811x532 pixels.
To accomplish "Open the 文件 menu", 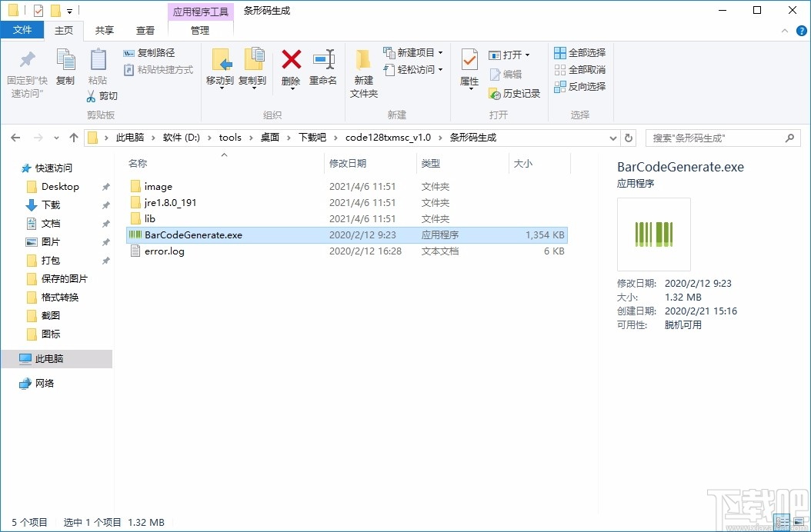I will [23, 29].
